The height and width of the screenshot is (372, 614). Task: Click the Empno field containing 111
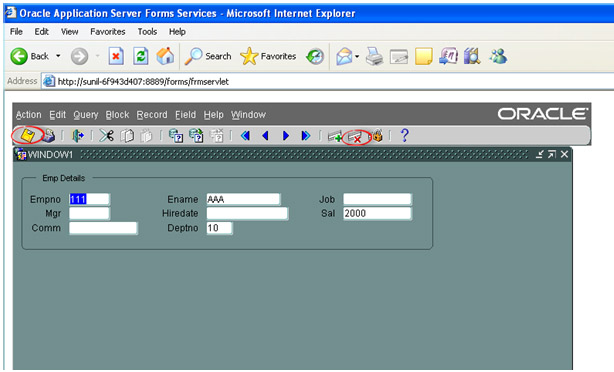coord(89,199)
